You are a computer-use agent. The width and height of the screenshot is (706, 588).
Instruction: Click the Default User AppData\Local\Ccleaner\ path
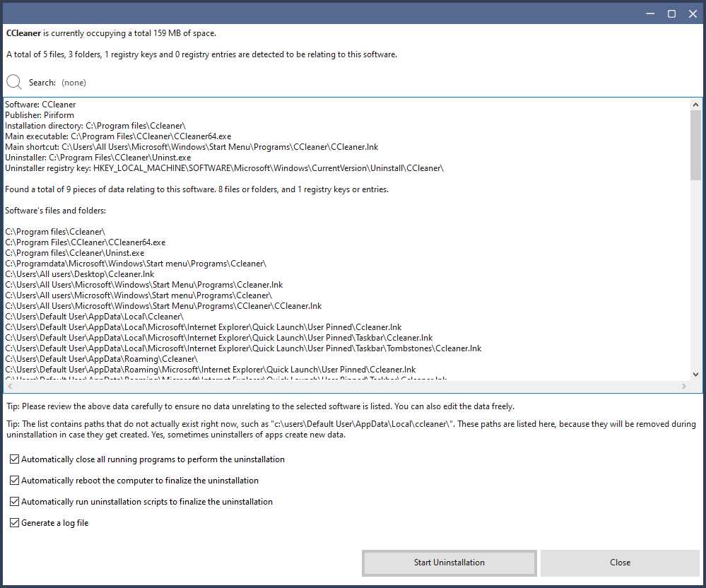(x=95, y=317)
